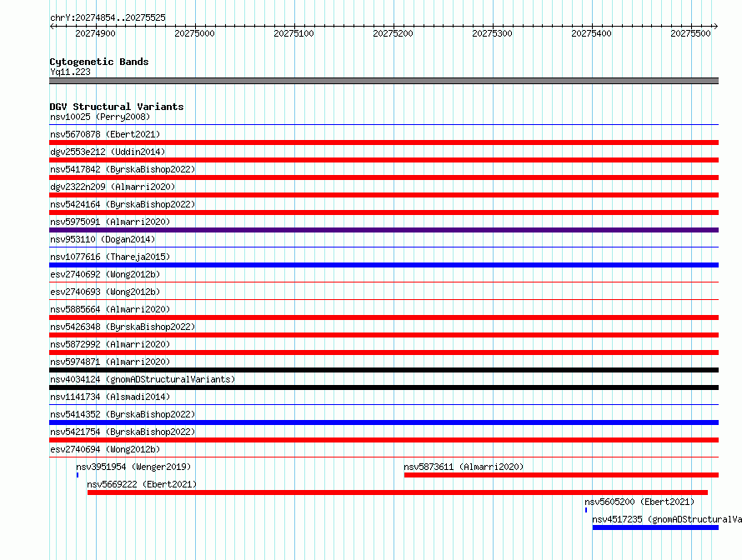Click the Cytogenetic Bands track title
The image size is (742, 560).
[99, 62]
